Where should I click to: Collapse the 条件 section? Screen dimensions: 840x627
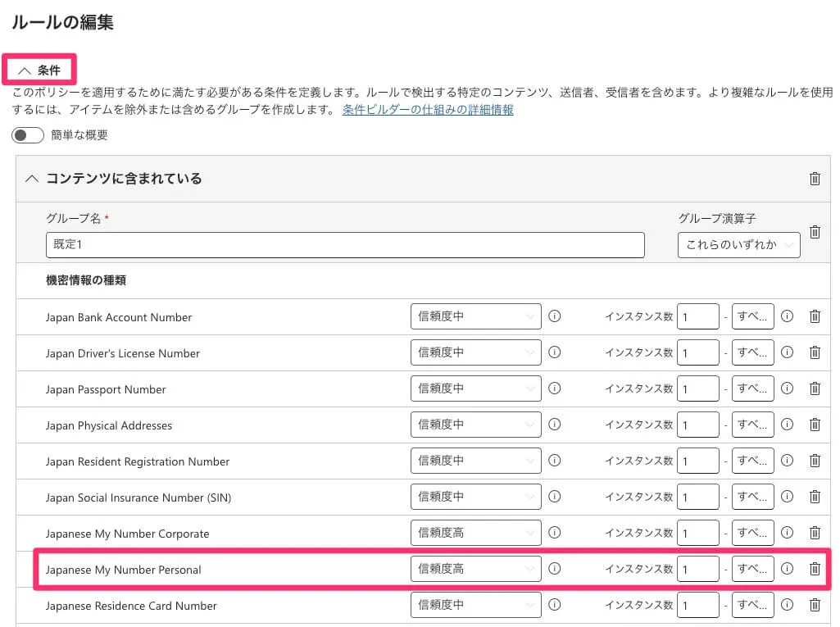click(x=40, y=70)
